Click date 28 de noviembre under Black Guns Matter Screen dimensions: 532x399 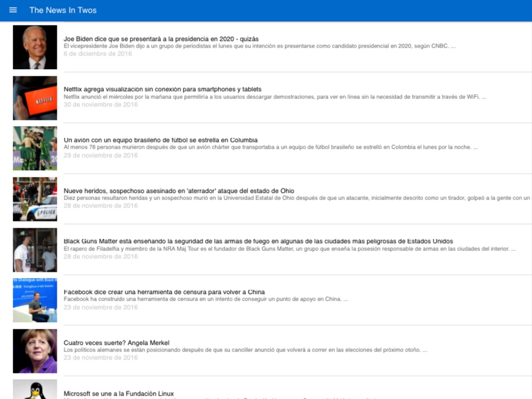coord(101,256)
